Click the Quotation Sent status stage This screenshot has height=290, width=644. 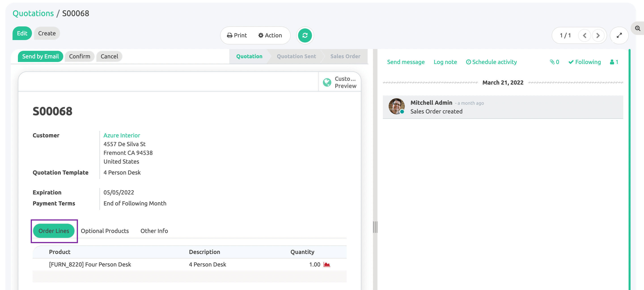(296, 57)
